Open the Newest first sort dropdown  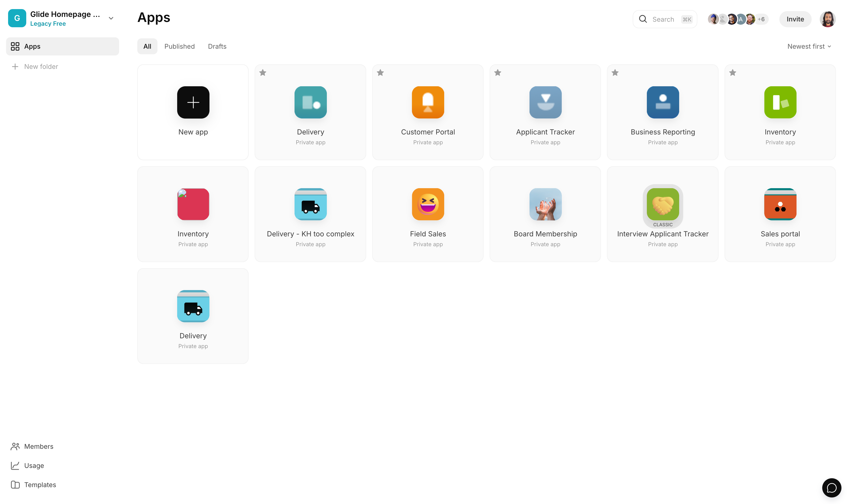point(809,46)
